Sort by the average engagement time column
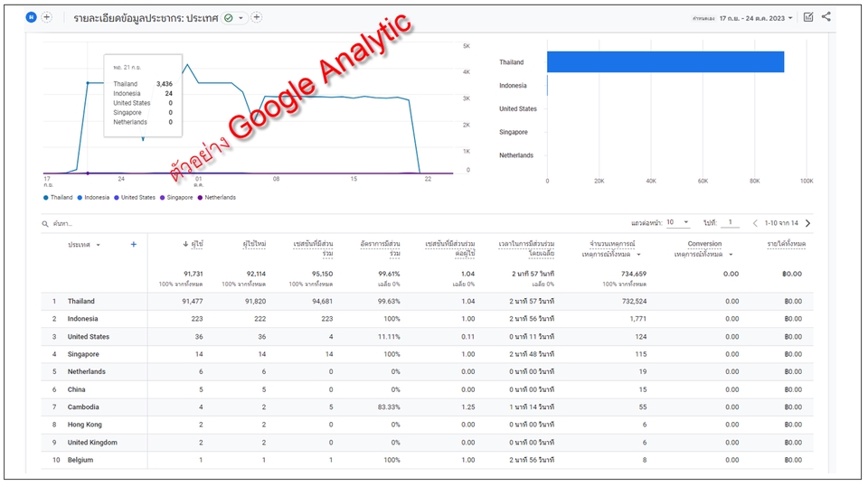868x486 pixels. pyautogui.click(x=526, y=248)
